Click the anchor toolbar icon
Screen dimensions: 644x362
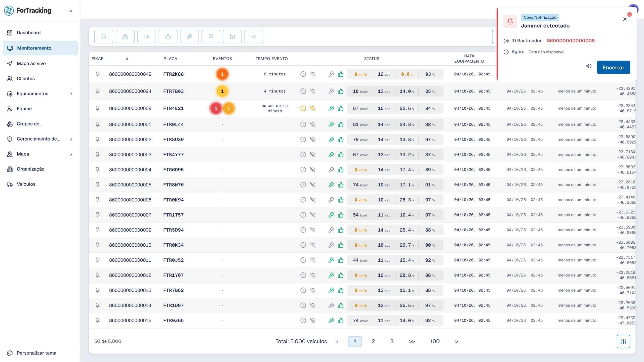168,37
